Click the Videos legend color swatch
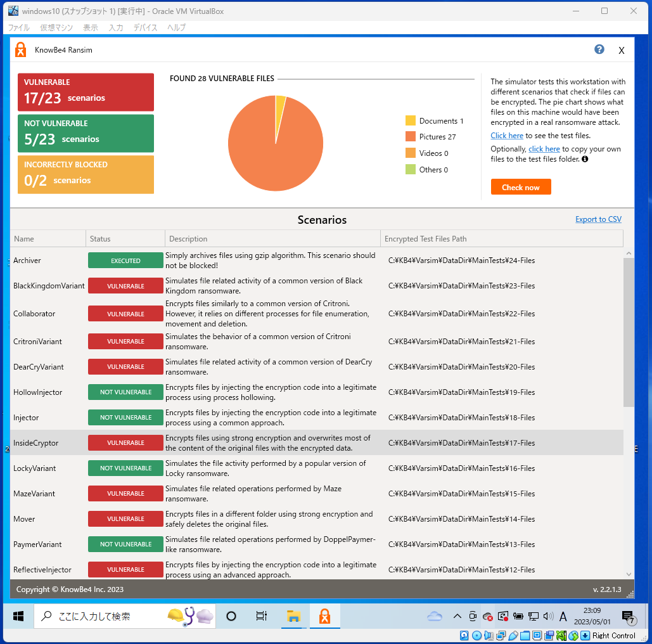This screenshot has width=652, height=644. pos(411,153)
